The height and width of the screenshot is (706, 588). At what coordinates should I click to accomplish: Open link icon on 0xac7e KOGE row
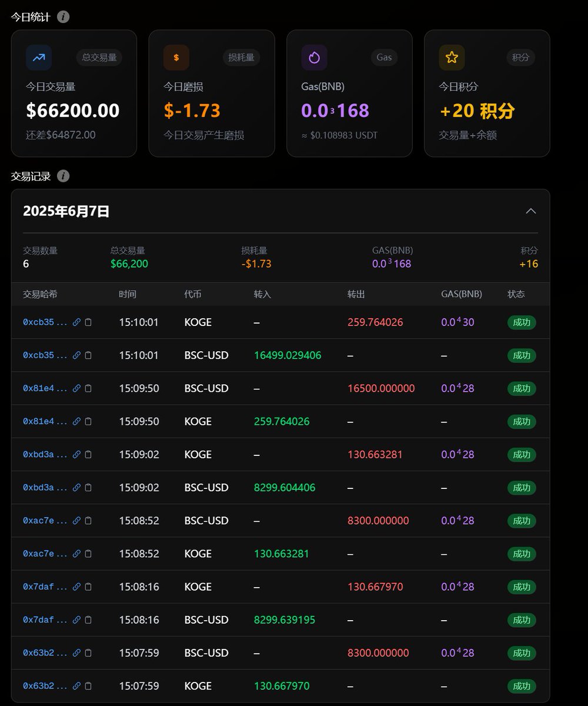(x=76, y=554)
